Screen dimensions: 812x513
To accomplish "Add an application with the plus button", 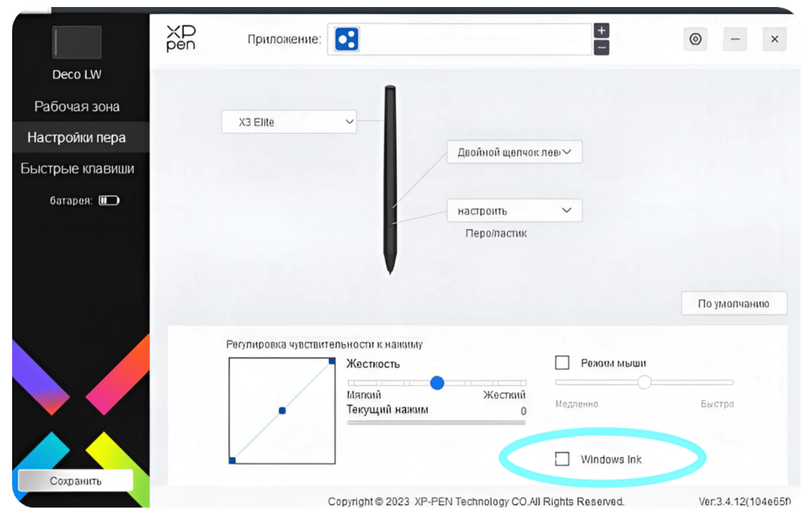I will (601, 31).
